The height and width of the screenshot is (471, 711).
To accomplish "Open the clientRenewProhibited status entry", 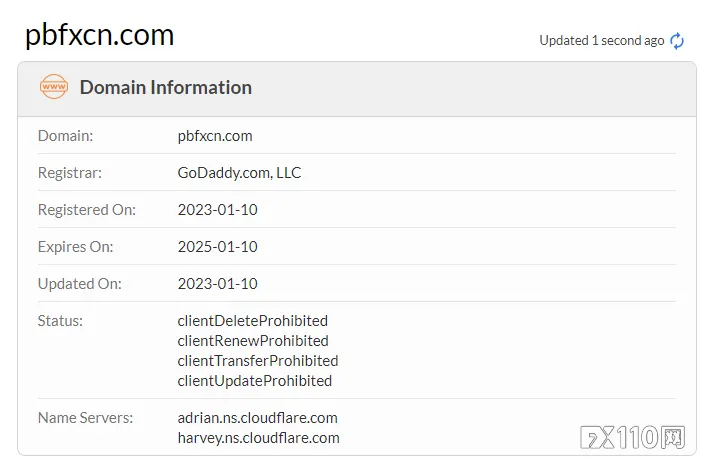I will (254, 341).
